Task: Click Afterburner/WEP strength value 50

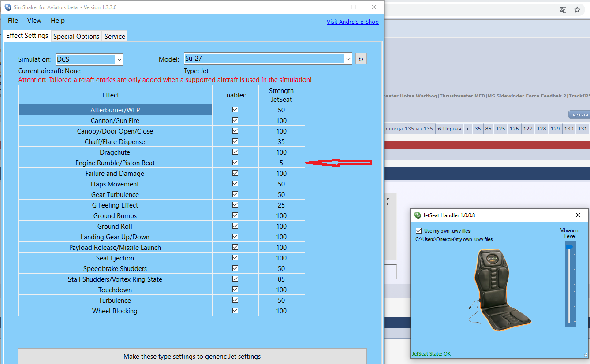Action: 281,110
